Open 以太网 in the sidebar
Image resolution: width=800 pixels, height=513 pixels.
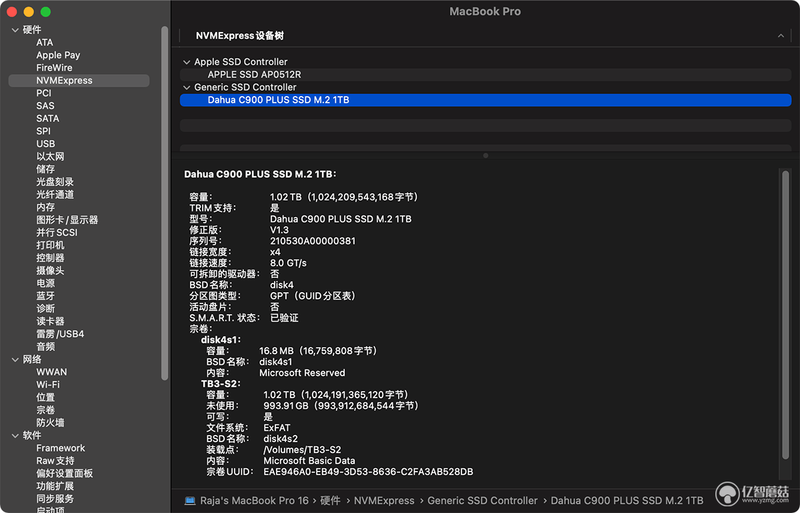pos(50,156)
